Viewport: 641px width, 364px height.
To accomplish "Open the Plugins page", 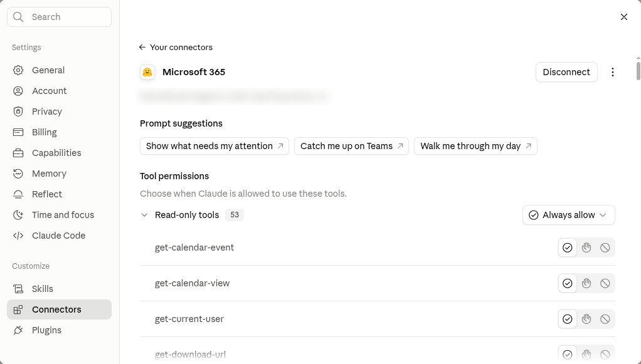I will [60, 330].
